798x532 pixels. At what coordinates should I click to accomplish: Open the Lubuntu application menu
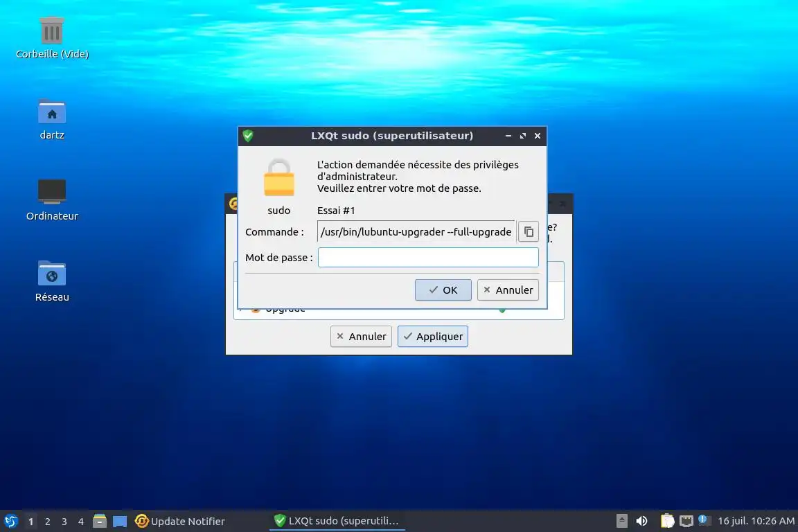(10, 522)
